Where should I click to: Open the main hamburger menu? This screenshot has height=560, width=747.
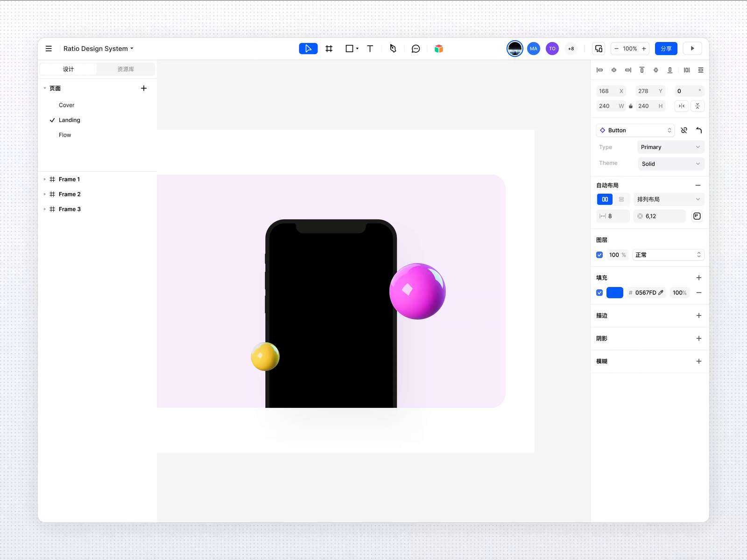click(x=49, y=48)
